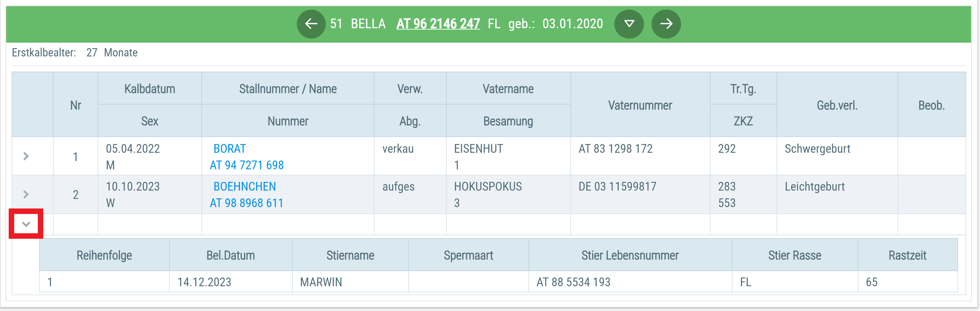Open calf number AT 98 8968 611

(x=246, y=203)
